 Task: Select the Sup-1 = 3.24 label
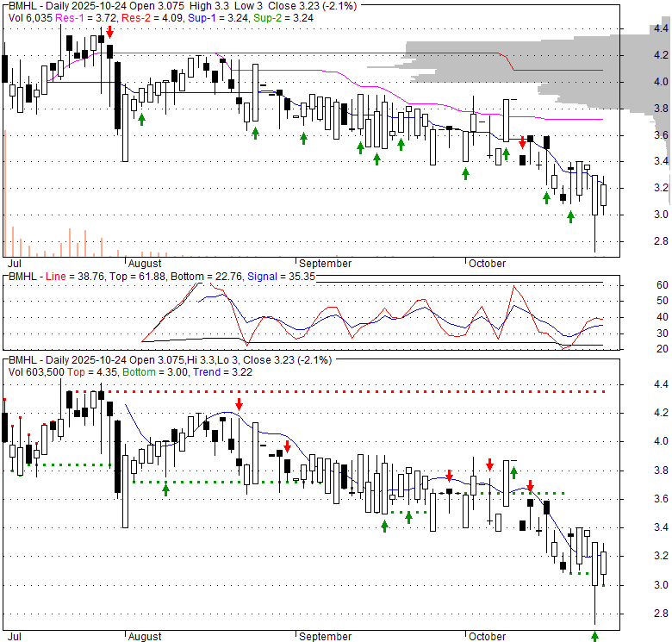pyautogui.click(x=219, y=18)
